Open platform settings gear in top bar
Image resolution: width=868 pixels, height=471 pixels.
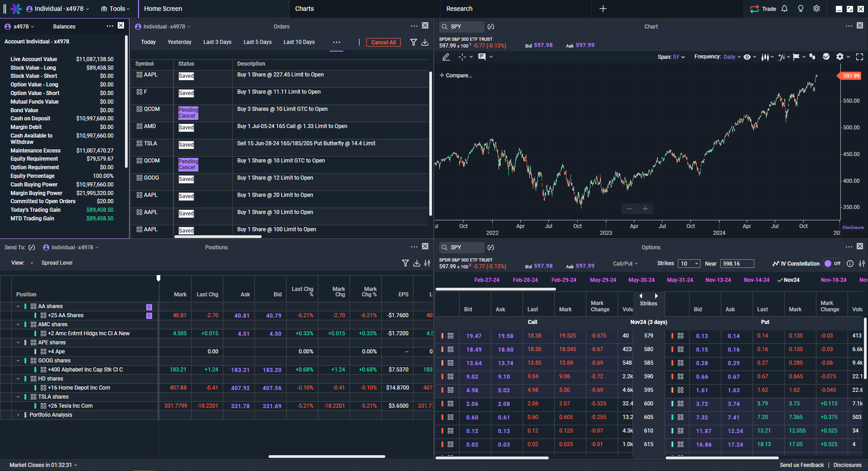click(816, 9)
